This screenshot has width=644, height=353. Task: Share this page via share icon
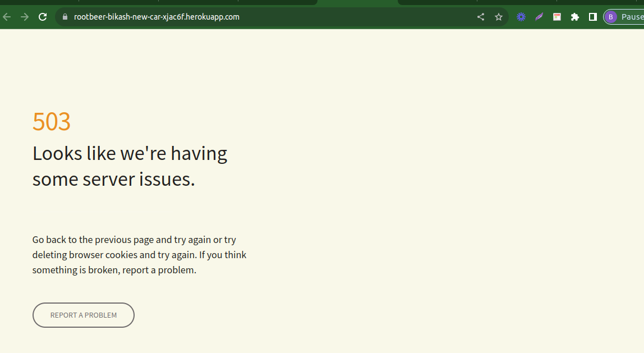click(481, 17)
